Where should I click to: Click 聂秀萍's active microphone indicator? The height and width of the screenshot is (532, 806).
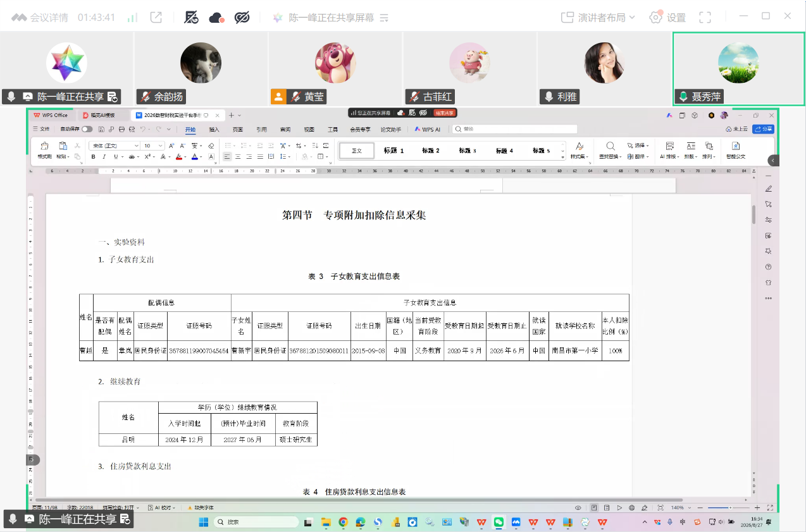pyautogui.click(x=683, y=97)
